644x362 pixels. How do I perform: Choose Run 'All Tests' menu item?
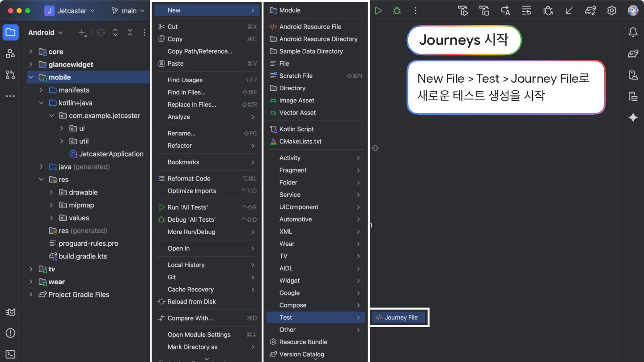point(207,207)
